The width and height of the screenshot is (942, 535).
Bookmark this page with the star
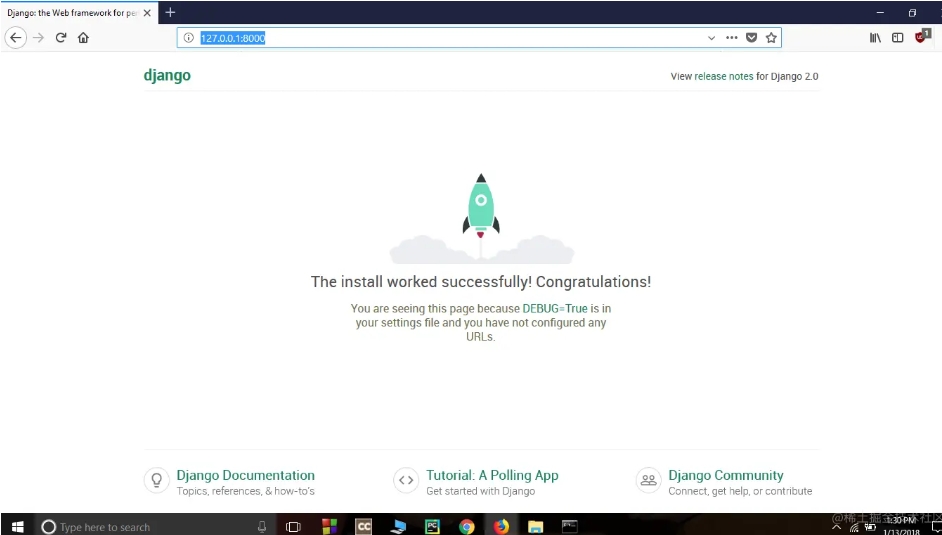tap(771, 38)
